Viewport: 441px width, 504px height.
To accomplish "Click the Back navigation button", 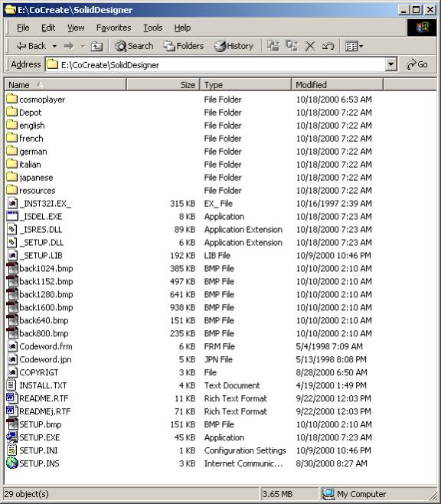I will click(31, 46).
